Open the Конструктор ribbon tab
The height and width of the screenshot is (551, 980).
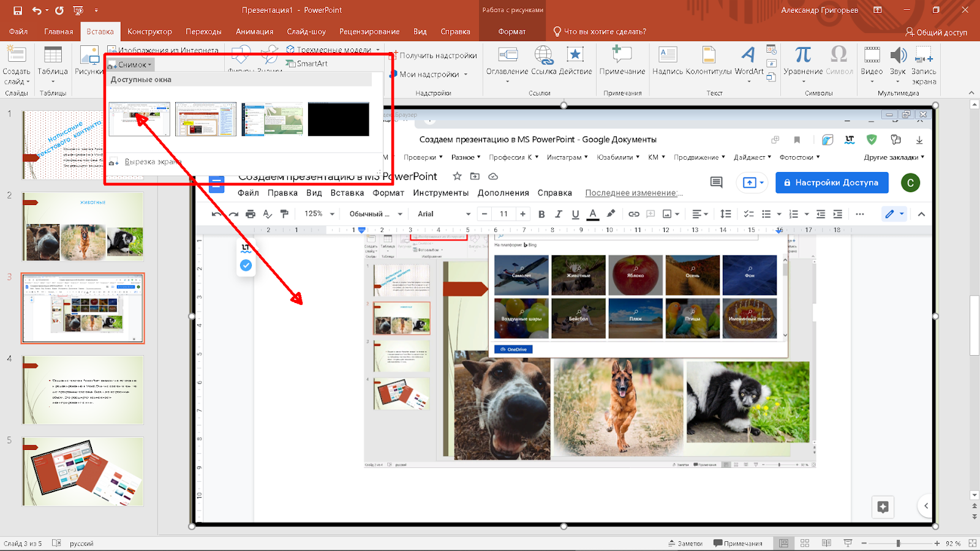click(149, 31)
